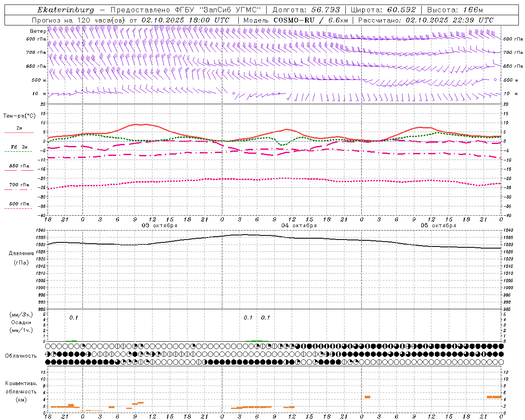This screenshot has height=420, width=525.
Task: Click the Осадки panel label
Action: pos(21,322)
